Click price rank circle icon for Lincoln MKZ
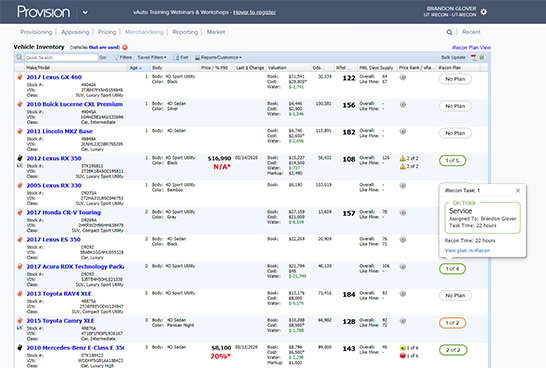Screen dimensions: 546x368 tap(403, 131)
